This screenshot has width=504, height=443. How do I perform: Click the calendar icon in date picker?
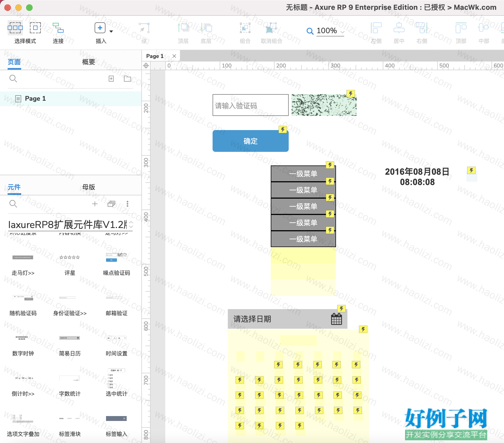pyautogui.click(x=337, y=319)
